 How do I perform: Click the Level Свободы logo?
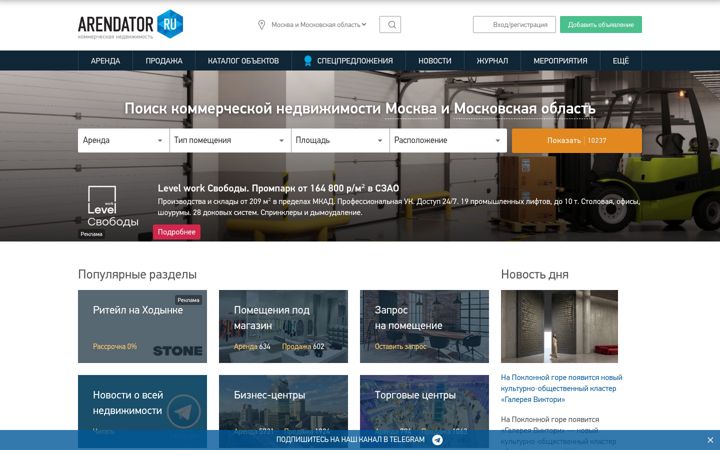pos(112,207)
